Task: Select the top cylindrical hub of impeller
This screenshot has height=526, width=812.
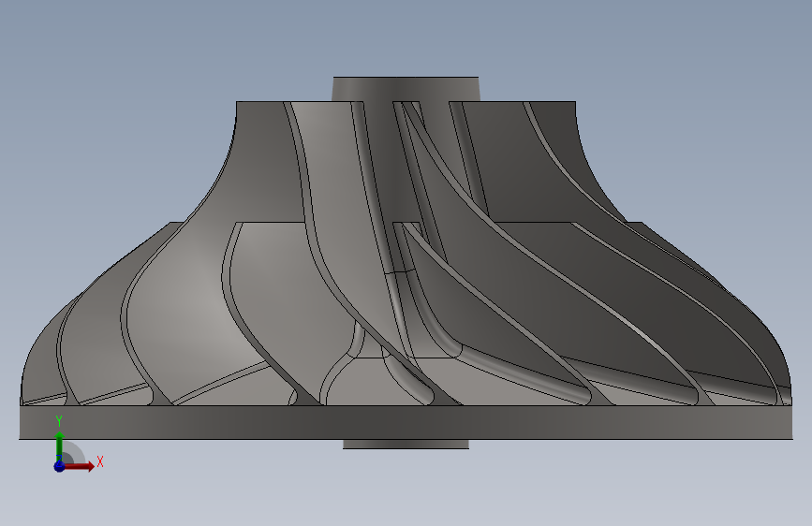Action: pos(406,89)
